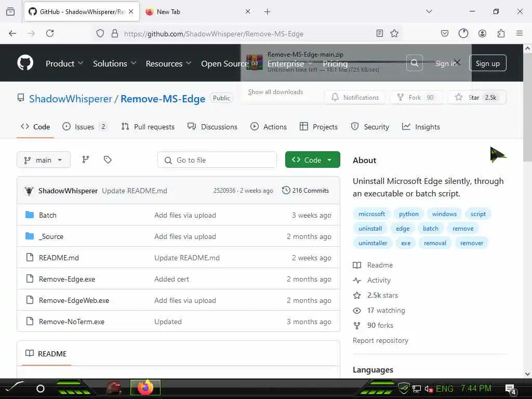Open tracking protection shield icon

tap(100, 33)
